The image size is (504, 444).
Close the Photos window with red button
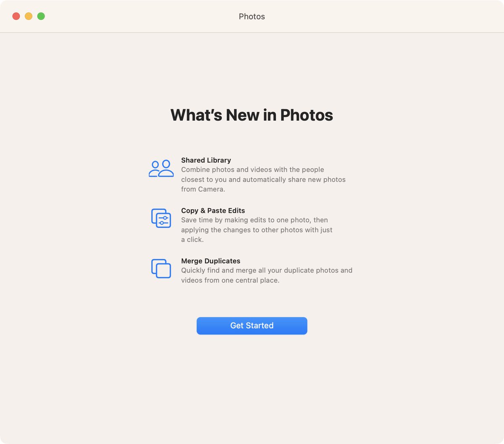pyautogui.click(x=16, y=16)
